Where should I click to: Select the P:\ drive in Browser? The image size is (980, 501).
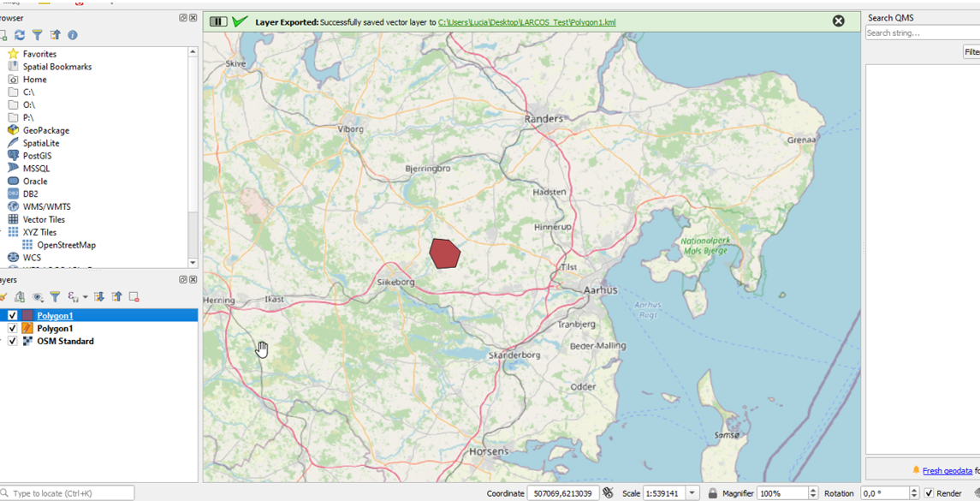pyautogui.click(x=29, y=117)
